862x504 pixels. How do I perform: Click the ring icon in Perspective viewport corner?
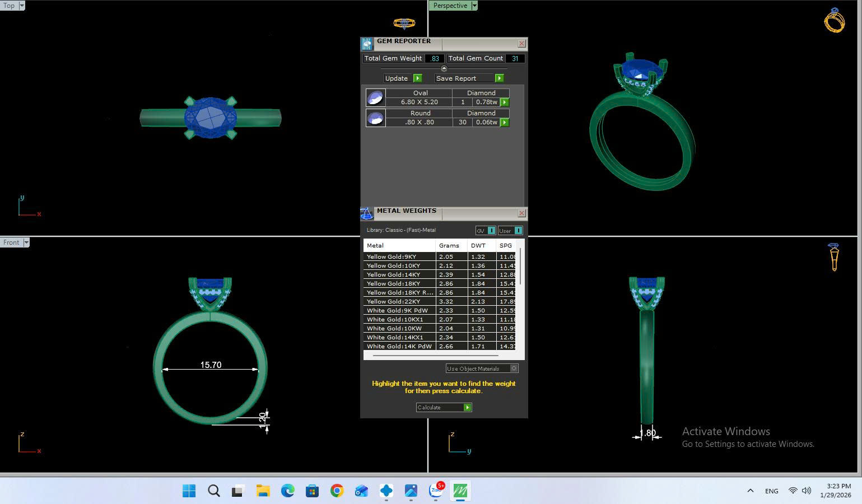click(x=834, y=21)
